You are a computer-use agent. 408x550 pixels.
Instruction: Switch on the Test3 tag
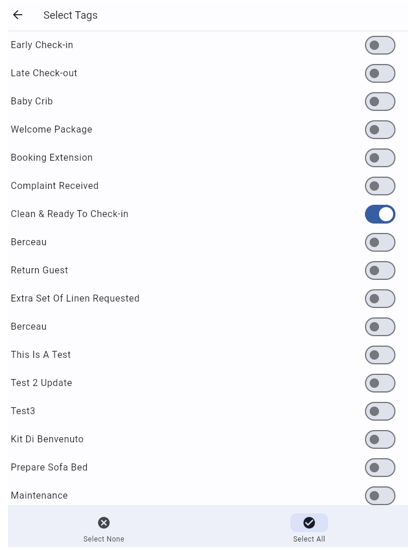click(380, 411)
